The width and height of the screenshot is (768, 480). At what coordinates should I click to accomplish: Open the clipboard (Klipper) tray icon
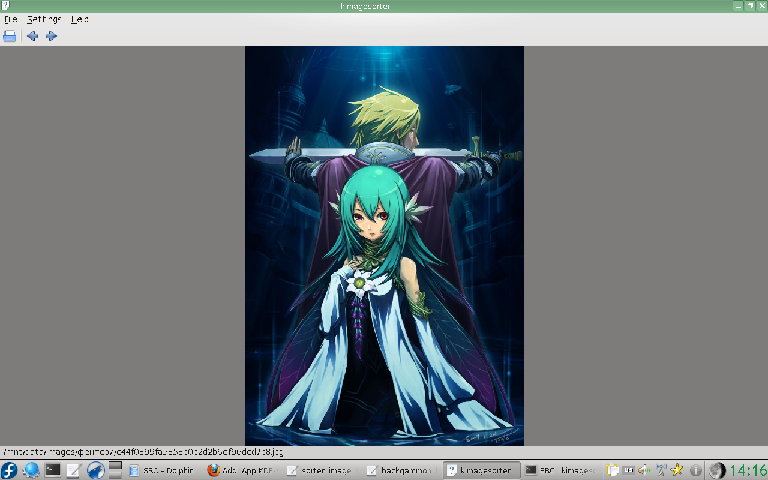[x=612, y=470]
